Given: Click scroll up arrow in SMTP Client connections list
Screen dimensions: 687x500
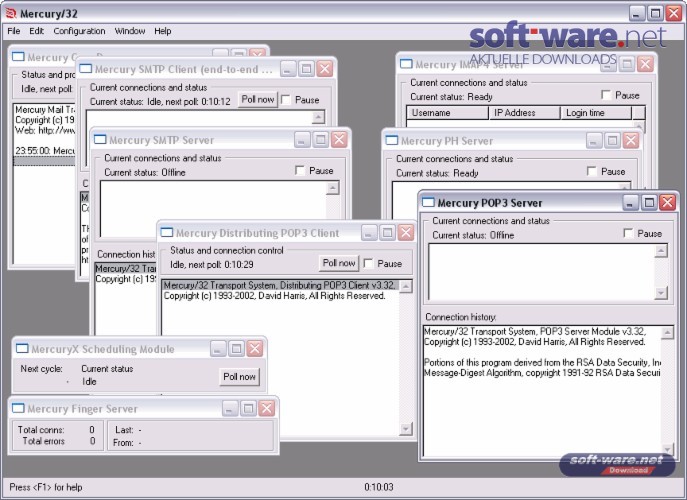Looking at the screenshot, I should pos(318,117).
